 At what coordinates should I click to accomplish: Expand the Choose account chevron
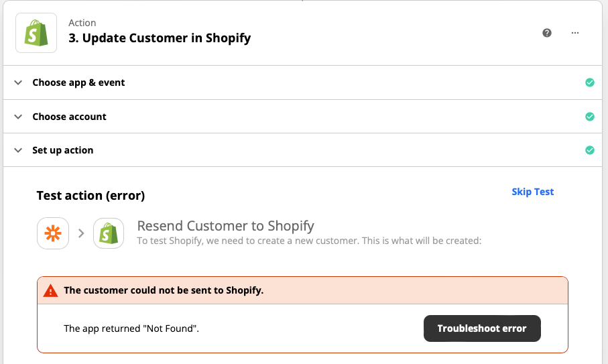tap(18, 117)
